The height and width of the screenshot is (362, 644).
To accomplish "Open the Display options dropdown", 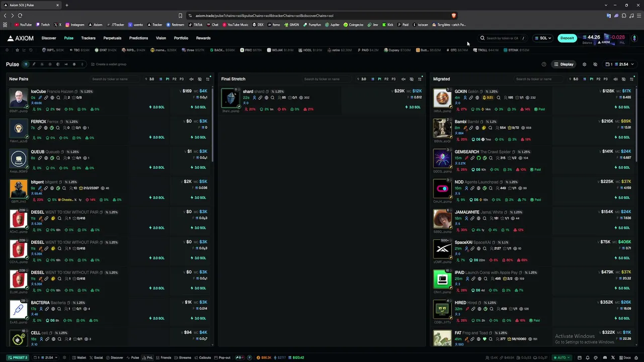I will [564, 64].
